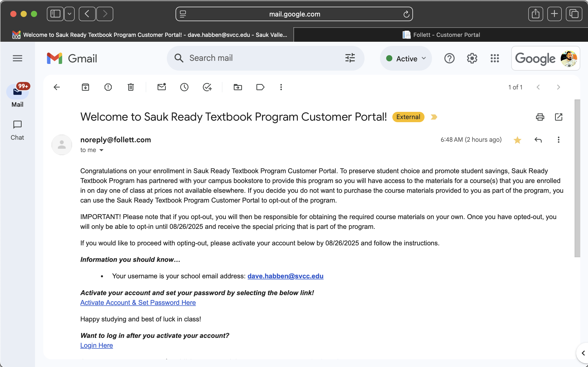Snooze this email with clock icon
The height and width of the screenshot is (367, 588).
coord(184,87)
